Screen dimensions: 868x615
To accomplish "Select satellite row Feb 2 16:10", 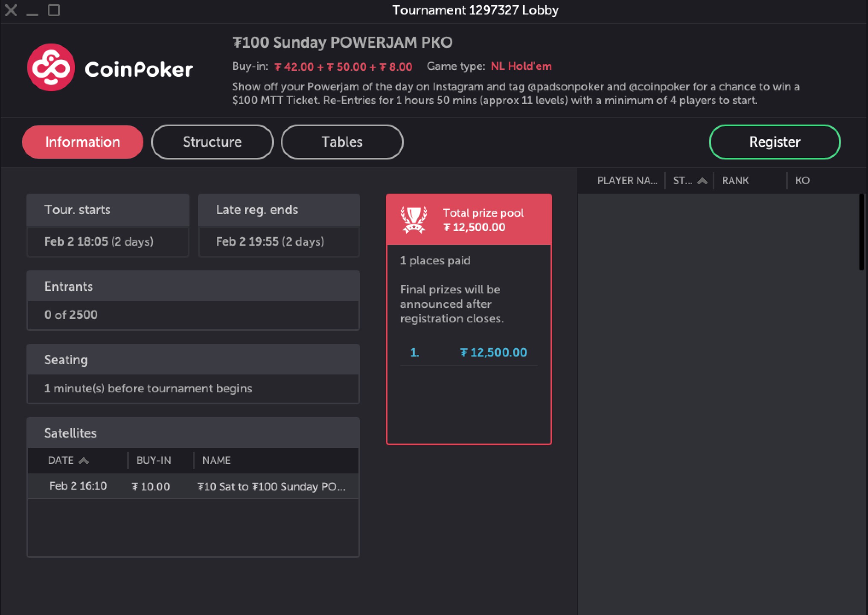I will pos(193,486).
